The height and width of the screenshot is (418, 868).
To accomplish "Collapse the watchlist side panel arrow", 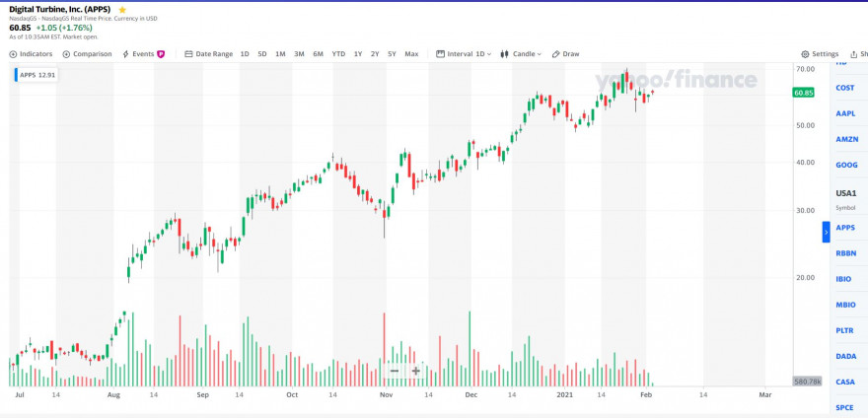I will click(826, 232).
